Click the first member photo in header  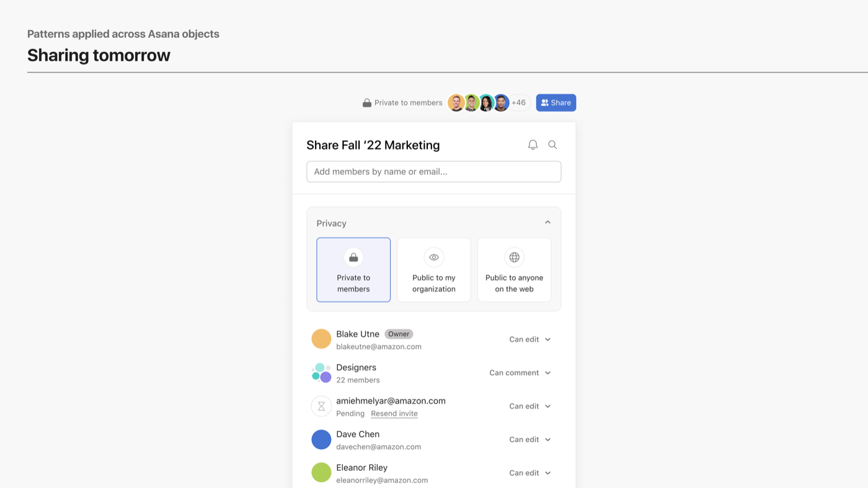[456, 103]
